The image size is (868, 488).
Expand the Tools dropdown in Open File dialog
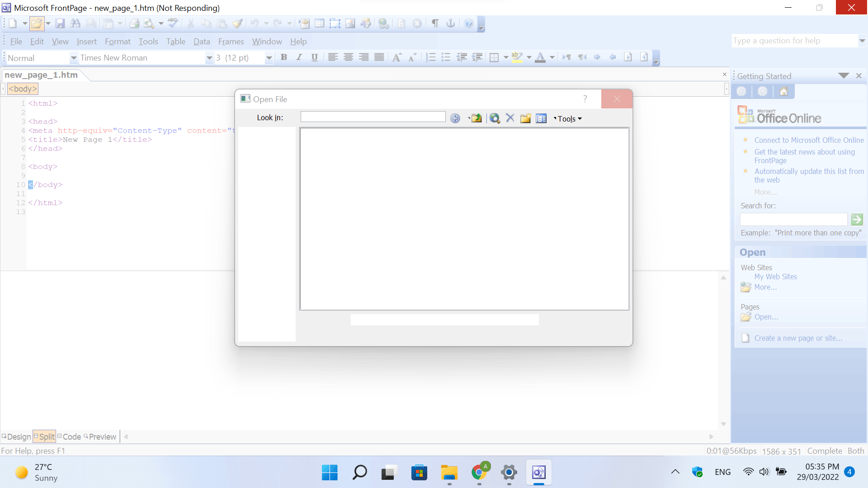pos(568,119)
